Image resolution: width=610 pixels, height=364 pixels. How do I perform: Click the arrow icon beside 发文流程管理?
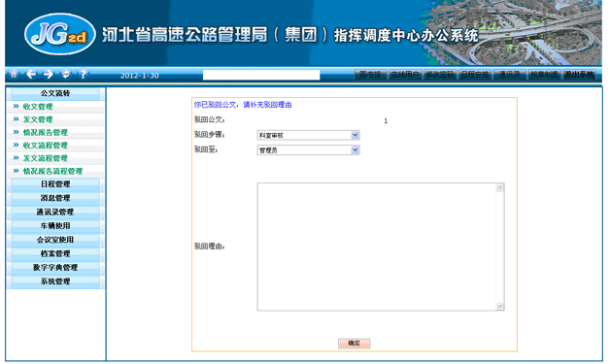[16, 158]
